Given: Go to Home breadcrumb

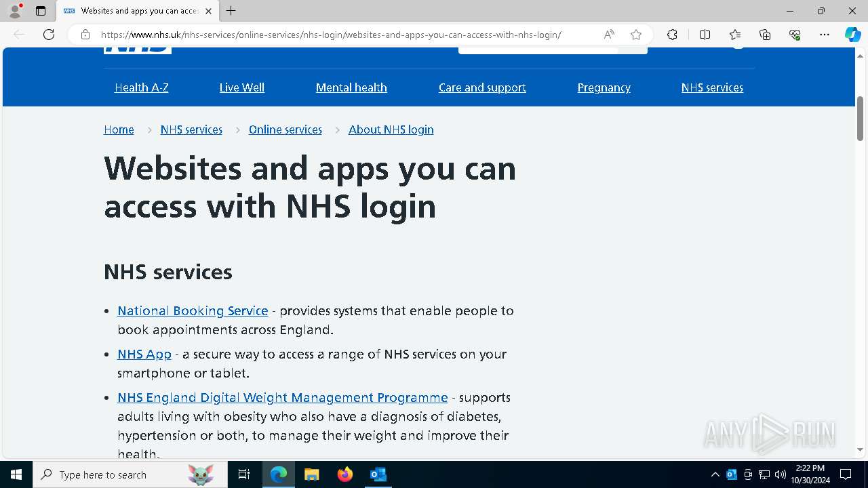Looking at the screenshot, I should click(119, 129).
